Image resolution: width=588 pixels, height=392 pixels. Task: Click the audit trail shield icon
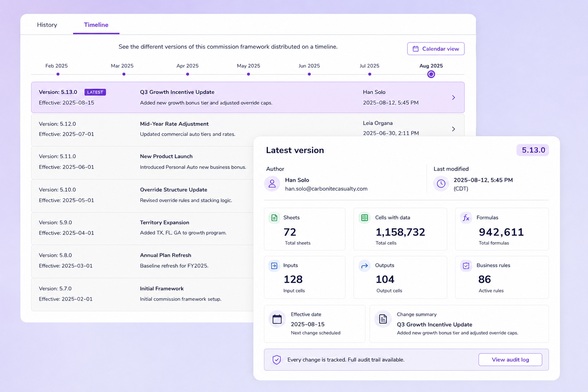click(x=276, y=360)
